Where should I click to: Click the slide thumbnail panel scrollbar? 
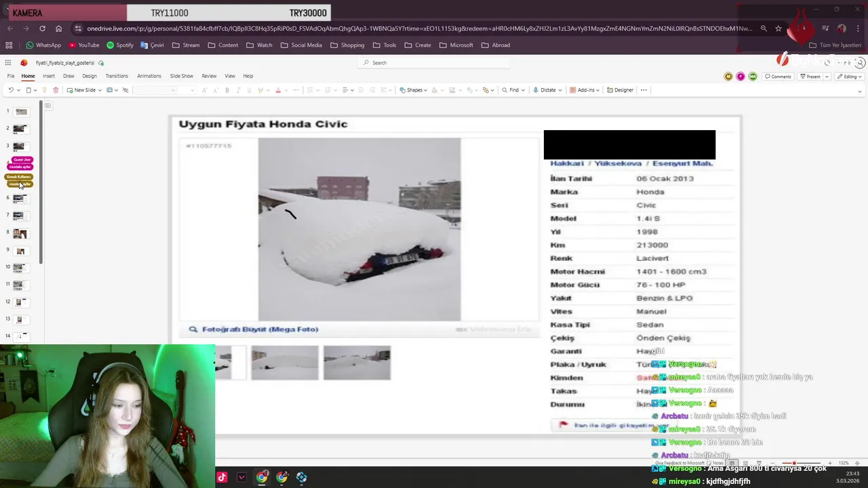(41, 183)
